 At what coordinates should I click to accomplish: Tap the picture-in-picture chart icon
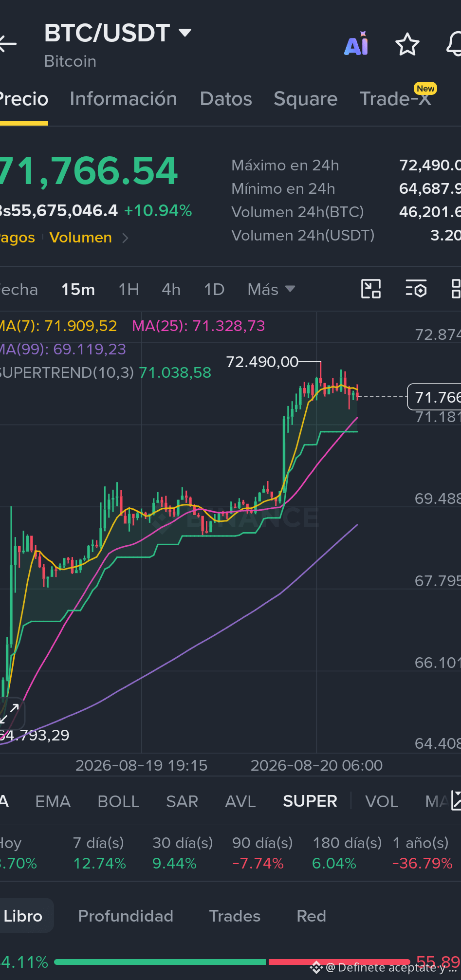click(x=371, y=289)
